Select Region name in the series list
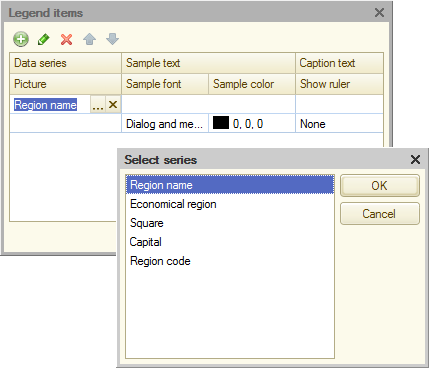Screen dimensions: 429x368 coord(230,185)
